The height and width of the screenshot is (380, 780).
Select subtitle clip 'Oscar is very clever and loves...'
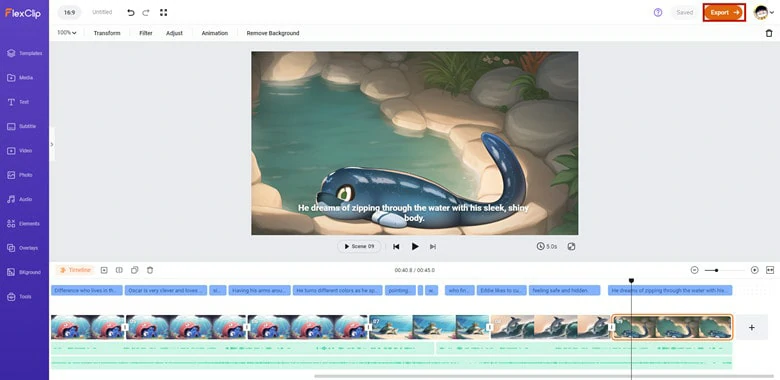coord(166,290)
